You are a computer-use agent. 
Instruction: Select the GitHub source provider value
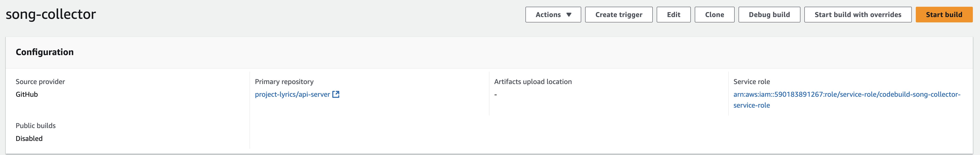(x=27, y=95)
